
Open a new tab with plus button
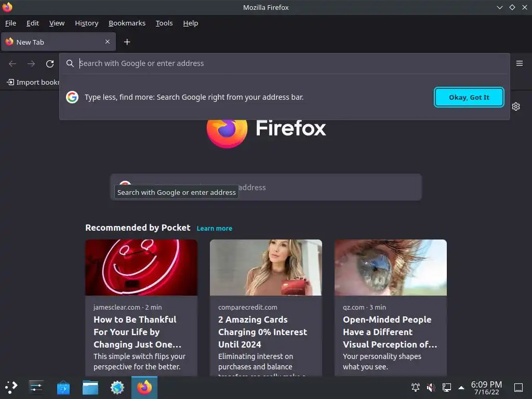[x=127, y=42]
